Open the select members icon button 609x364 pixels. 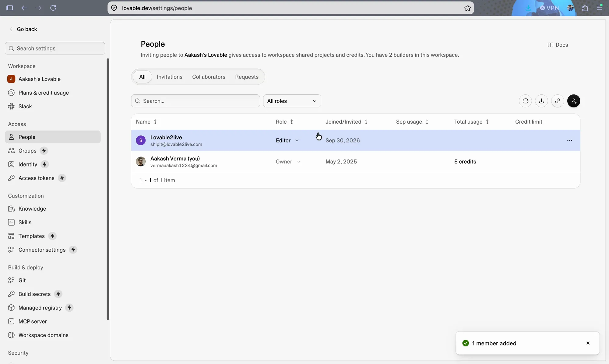pyautogui.click(x=525, y=101)
